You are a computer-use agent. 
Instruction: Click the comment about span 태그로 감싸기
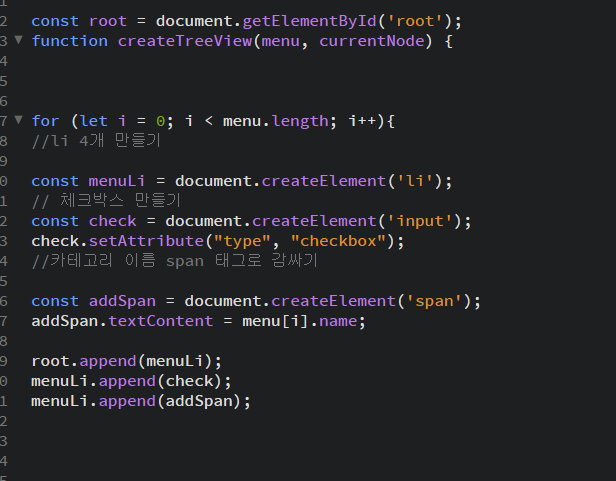click(174, 261)
